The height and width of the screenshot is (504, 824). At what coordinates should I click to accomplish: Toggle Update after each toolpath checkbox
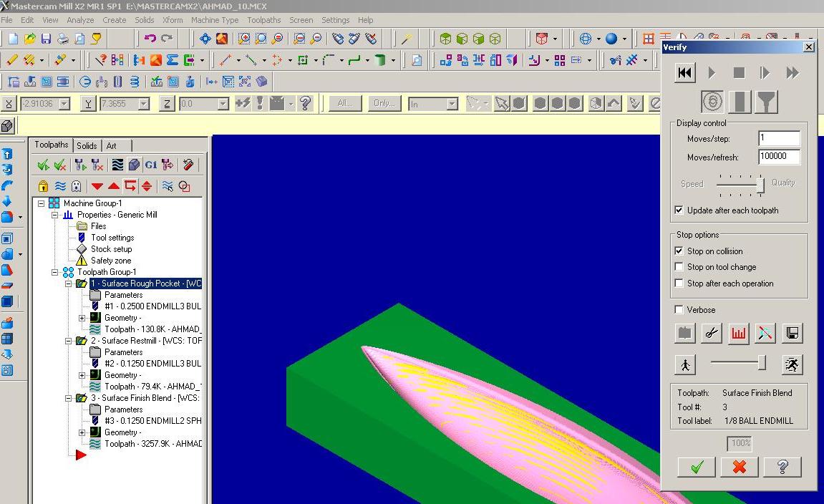[679, 210]
